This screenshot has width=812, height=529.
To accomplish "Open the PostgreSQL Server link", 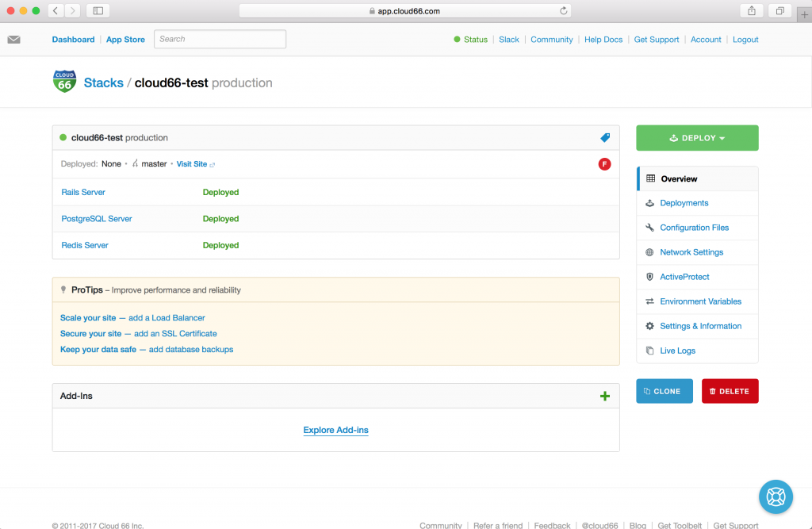I will [x=96, y=219].
